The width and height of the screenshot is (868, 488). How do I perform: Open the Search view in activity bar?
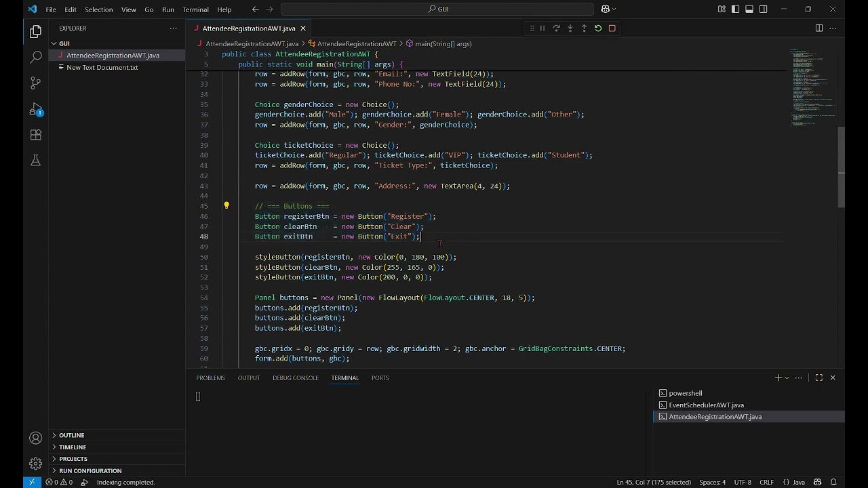(x=36, y=57)
